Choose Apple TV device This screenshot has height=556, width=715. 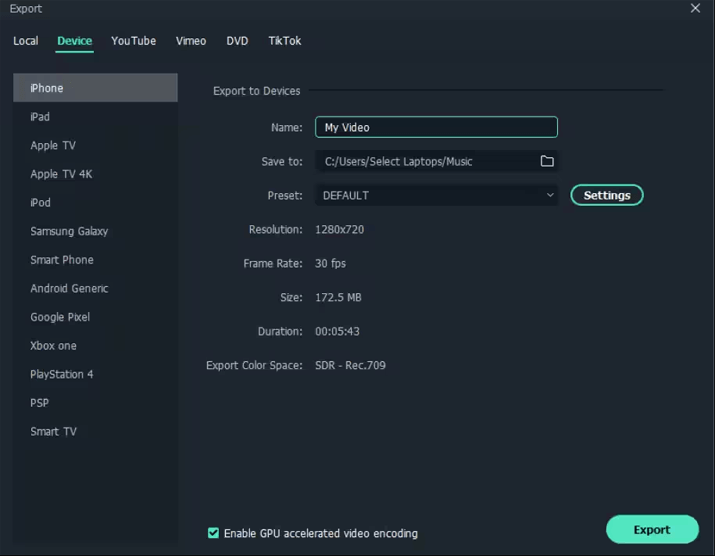point(95,145)
